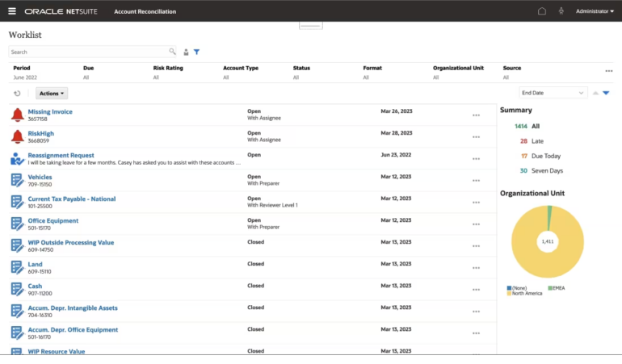Open the Actions dropdown
The width and height of the screenshot is (622, 364).
[x=52, y=94]
